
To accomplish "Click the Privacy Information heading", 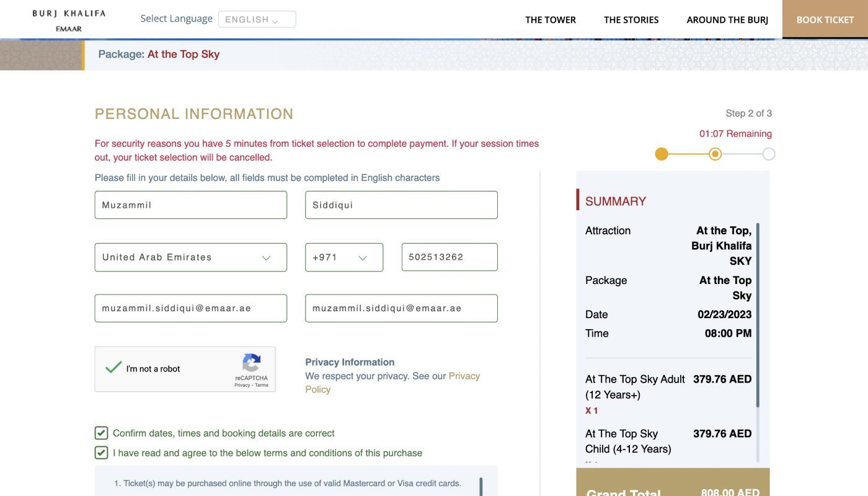I will [350, 362].
